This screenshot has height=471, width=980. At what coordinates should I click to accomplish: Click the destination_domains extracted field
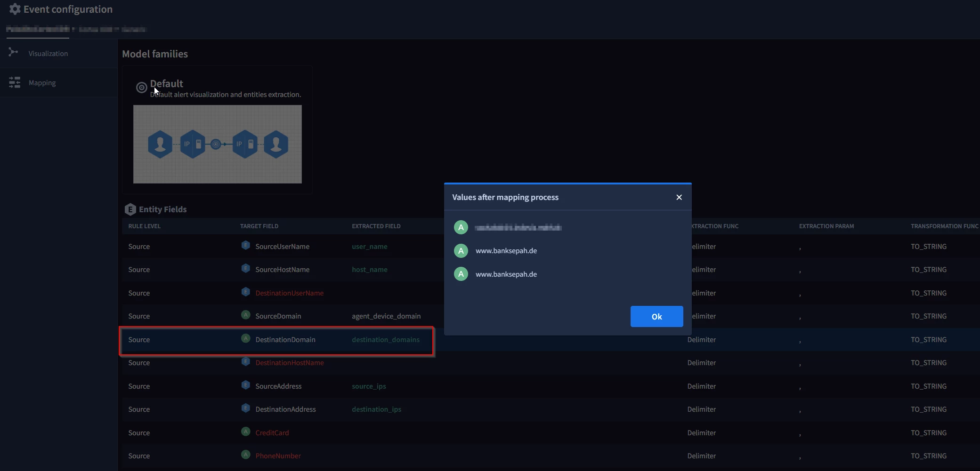(x=386, y=340)
